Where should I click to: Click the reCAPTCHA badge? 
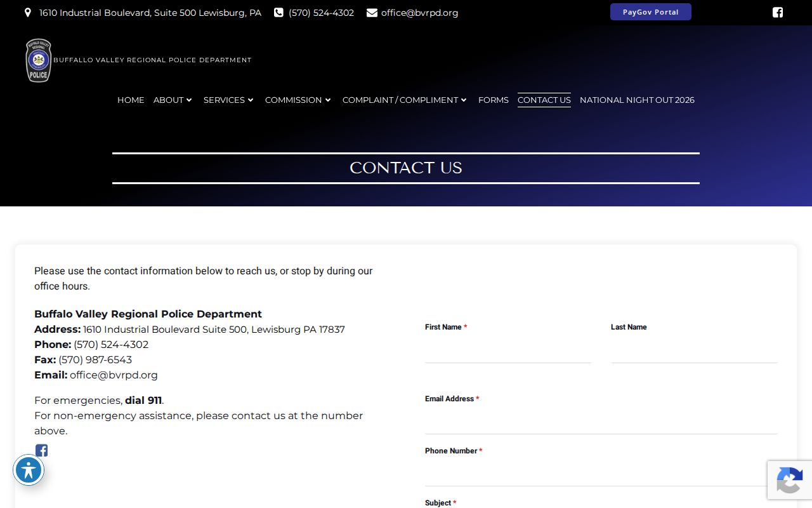point(790,480)
